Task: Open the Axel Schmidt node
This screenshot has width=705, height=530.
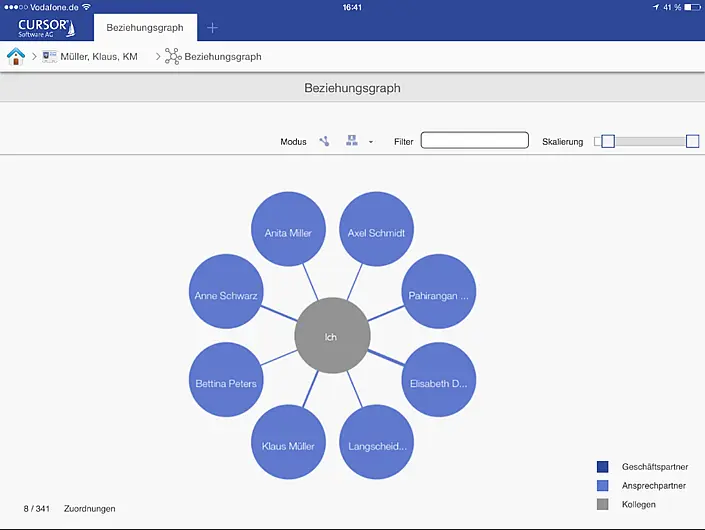Action: (376, 232)
